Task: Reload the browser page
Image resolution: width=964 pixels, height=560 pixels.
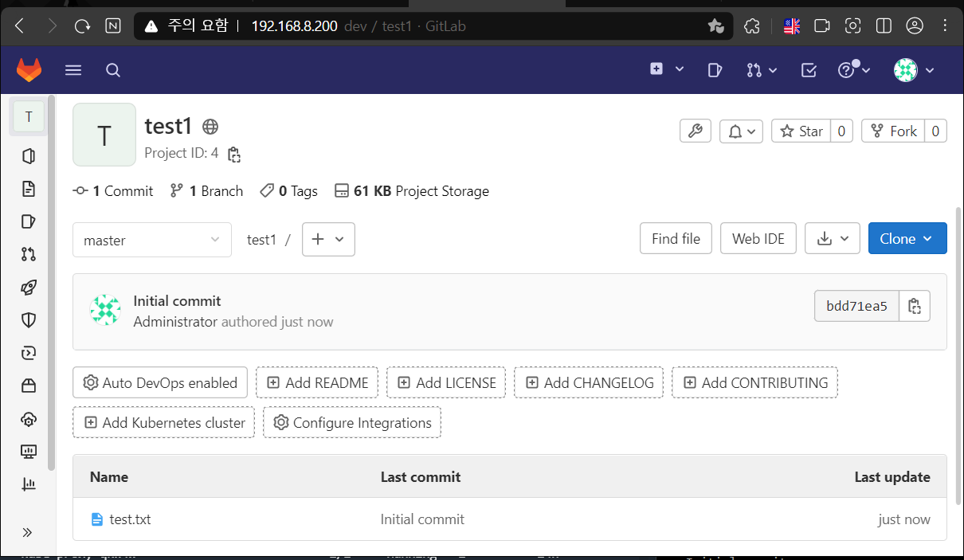Action: pyautogui.click(x=82, y=26)
